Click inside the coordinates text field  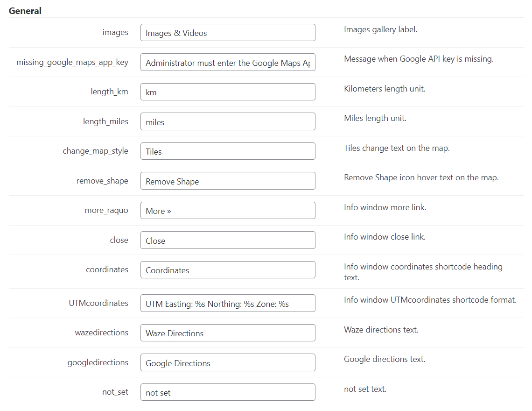[228, 269]
